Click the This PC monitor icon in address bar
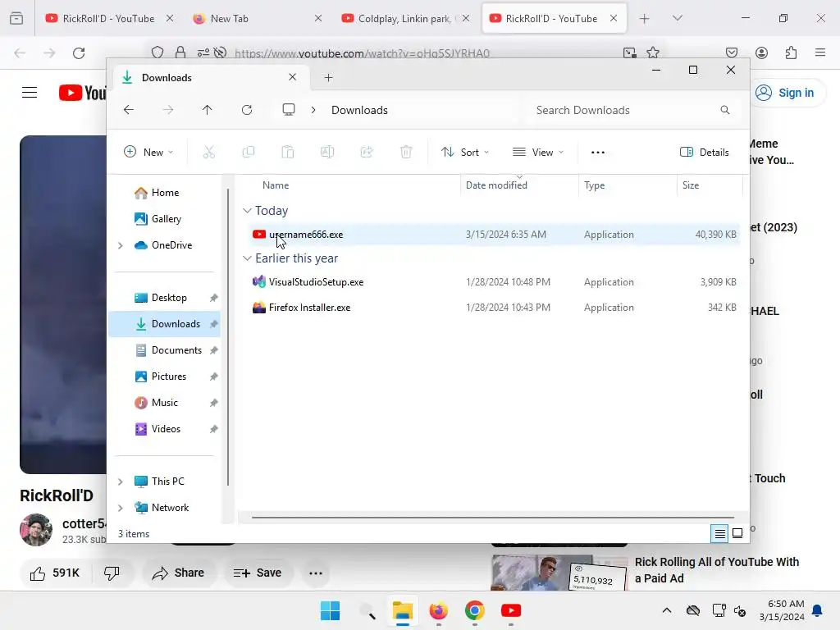Screen dimensions: 840x630 pyautogui.click(x=289, y=110)
